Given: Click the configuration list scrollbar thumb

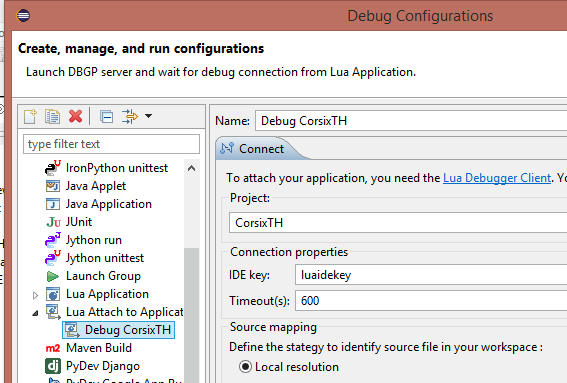Looking at the screenshot, I should pos(191,315).
